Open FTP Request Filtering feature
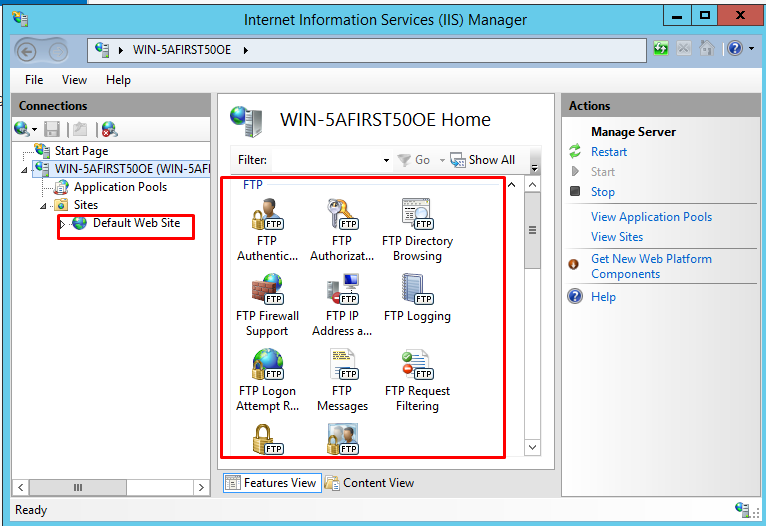 click(417, 380)
